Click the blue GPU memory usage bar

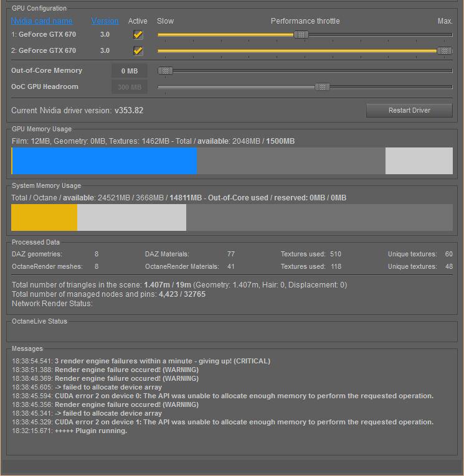104,161
